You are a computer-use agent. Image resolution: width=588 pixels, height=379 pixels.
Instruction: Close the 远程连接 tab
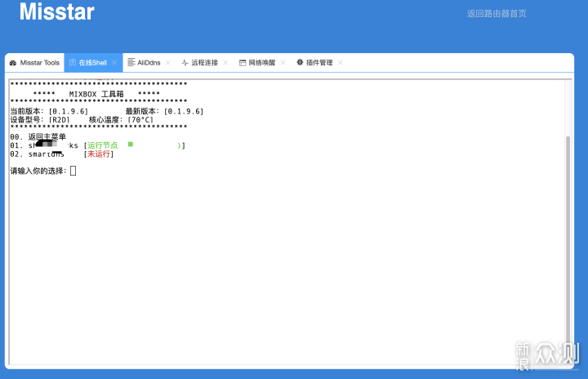click(x=225, y=63)
